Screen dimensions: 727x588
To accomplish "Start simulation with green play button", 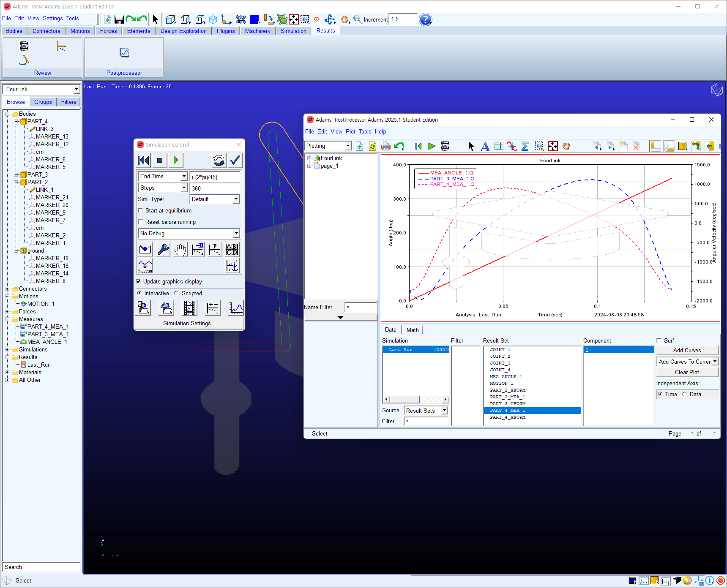I will 176,161.
